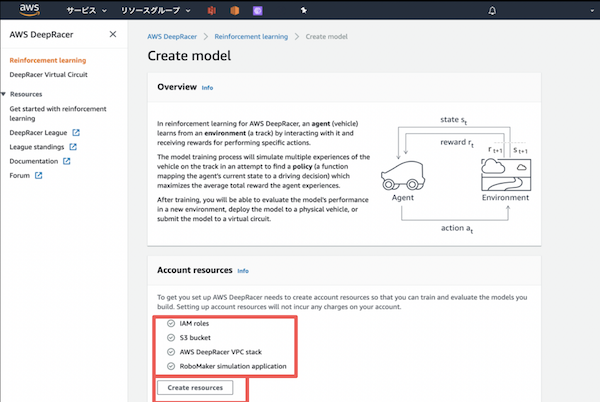This screenshot has height=402, width=600.
Task: Click external link icon beside League standings
Action: (73, 147)
